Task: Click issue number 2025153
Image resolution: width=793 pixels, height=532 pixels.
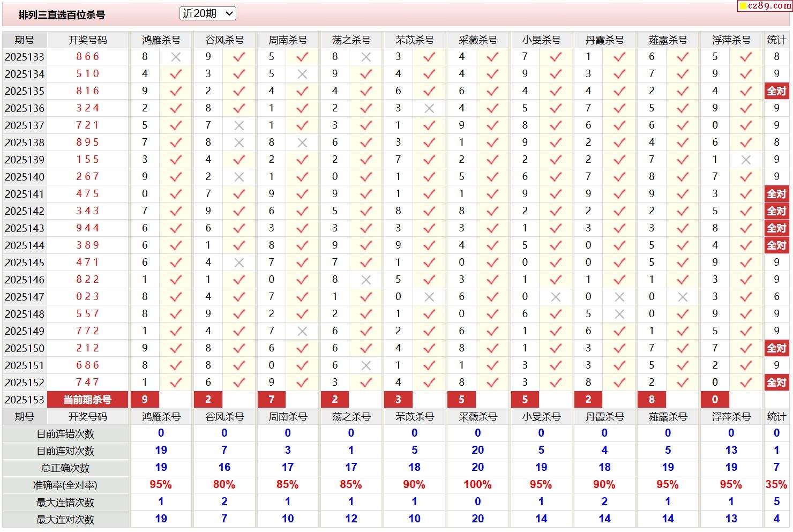Action: click(x=25, y=400)
